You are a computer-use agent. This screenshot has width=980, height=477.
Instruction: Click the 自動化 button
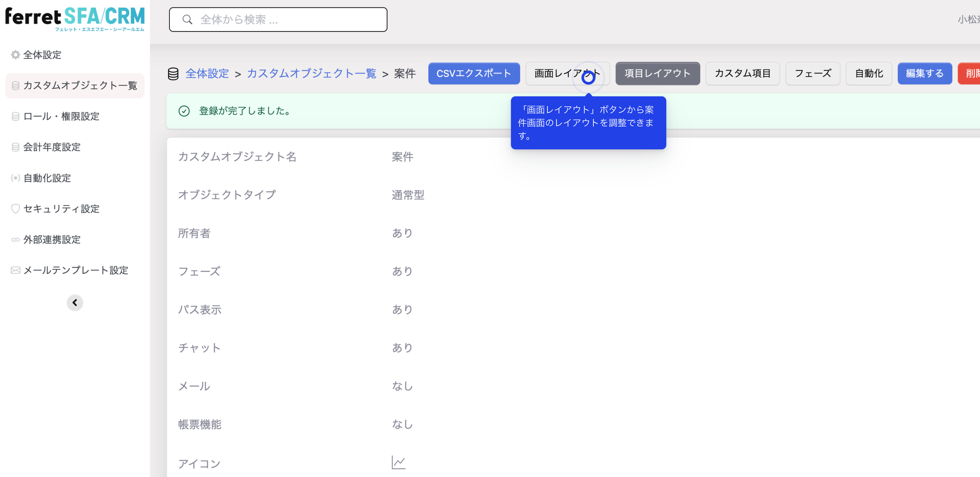pos(869,73)
